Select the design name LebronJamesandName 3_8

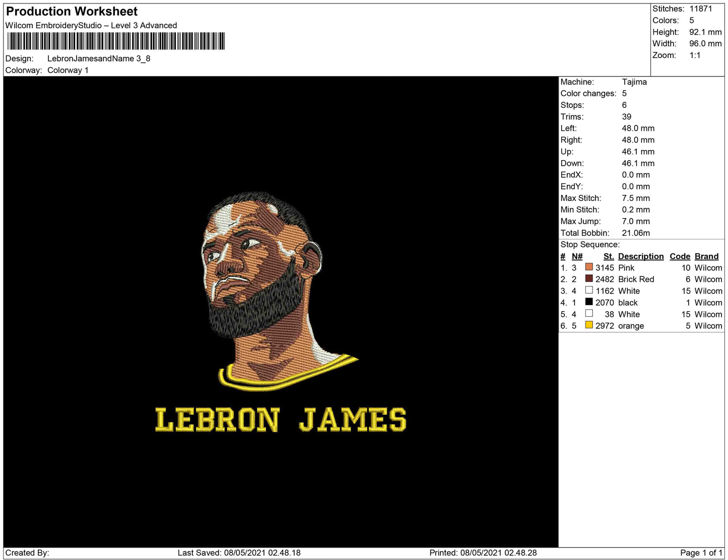99,59
